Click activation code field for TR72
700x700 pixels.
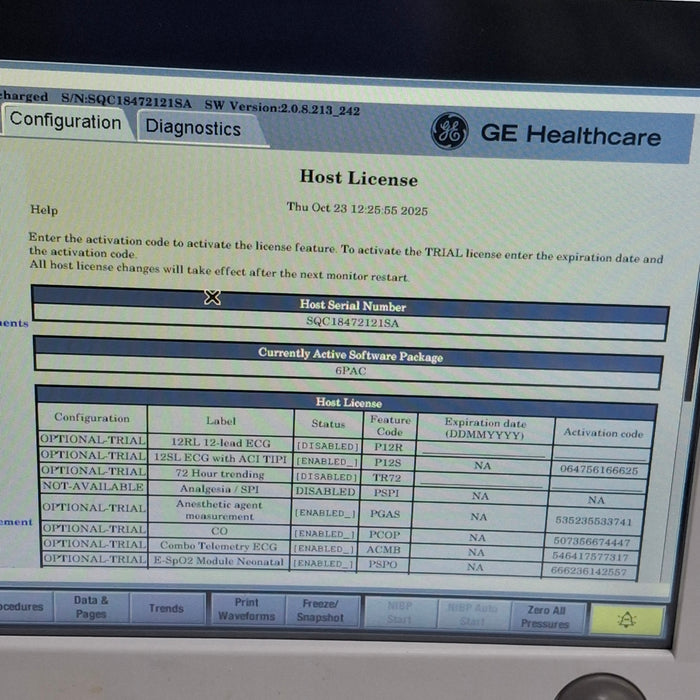point(598,483)
